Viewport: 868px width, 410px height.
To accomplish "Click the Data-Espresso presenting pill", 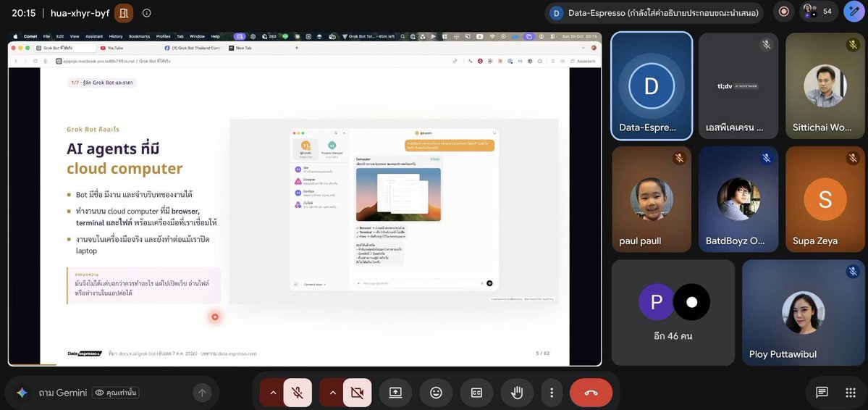I will coord(654,13).
